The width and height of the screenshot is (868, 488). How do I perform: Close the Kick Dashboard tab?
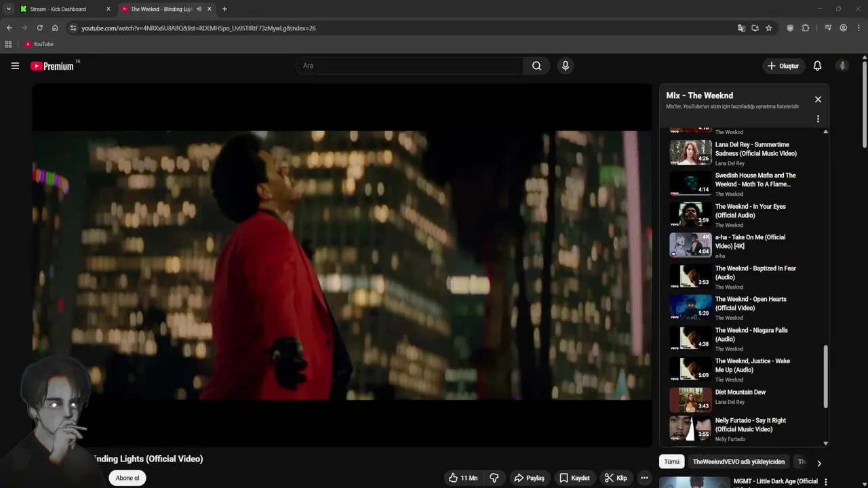108,9
